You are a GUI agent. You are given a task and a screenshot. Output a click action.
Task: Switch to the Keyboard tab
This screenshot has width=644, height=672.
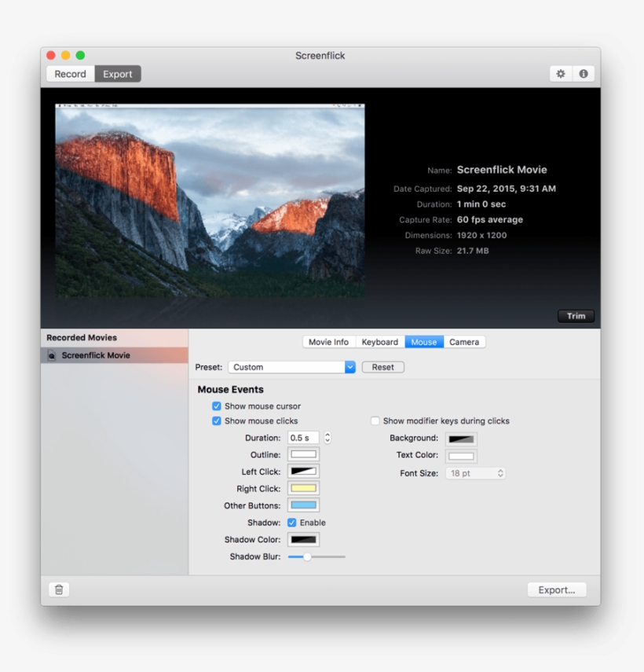pyautogui.click(x=379, y=341)
